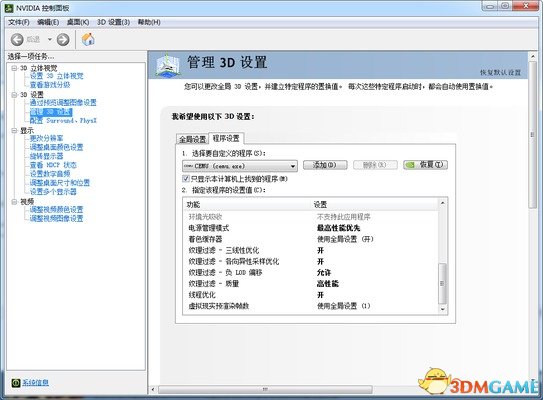Open 查看 HDCP 状态 item

point(53,165)
